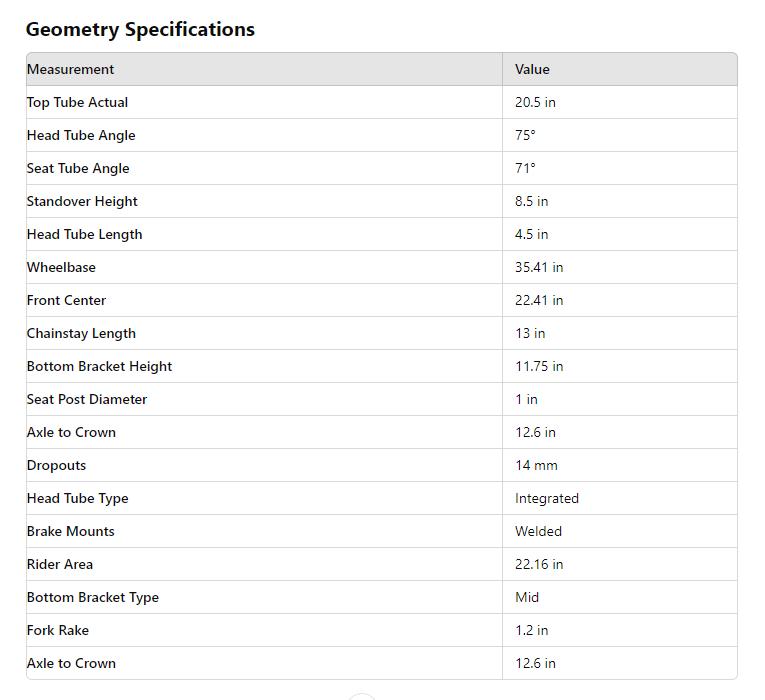Click the circular button below the table
Image resolution: width=765 pixels, height=700 pixels.
[x=362, y=696]
